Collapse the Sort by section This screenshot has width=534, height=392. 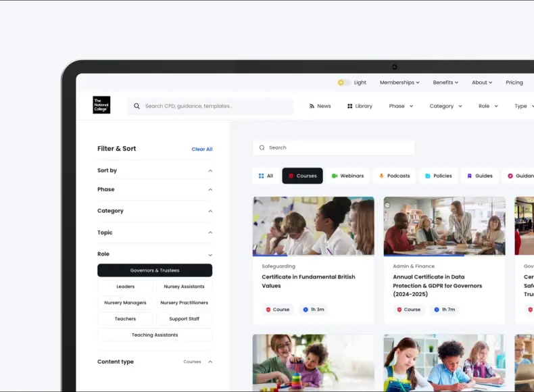210,171
